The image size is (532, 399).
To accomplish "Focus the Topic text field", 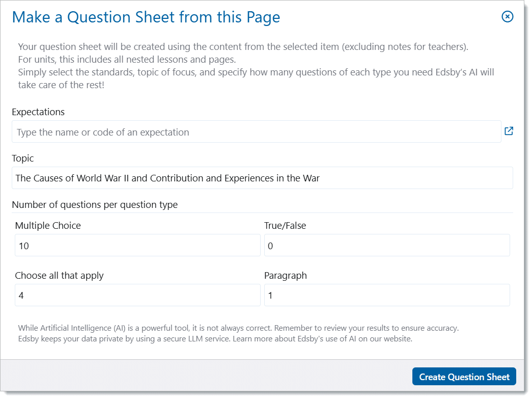I will tap(262, 178).
